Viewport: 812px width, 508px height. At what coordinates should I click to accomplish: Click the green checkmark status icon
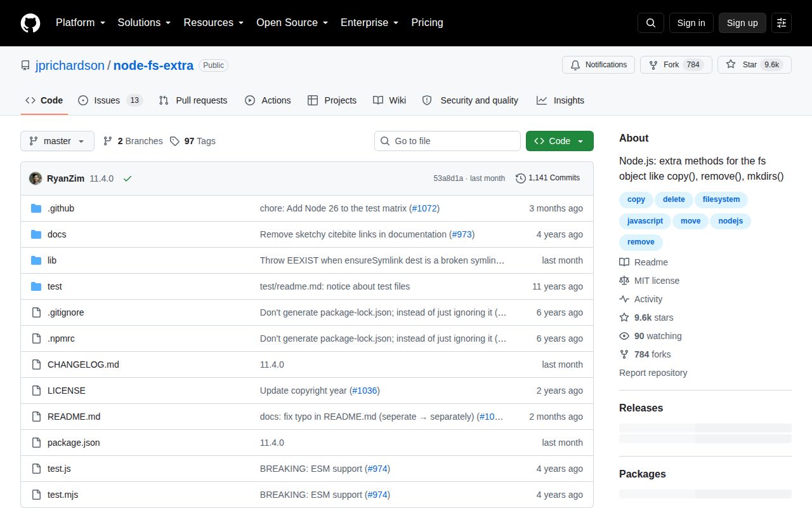[128, 178]
